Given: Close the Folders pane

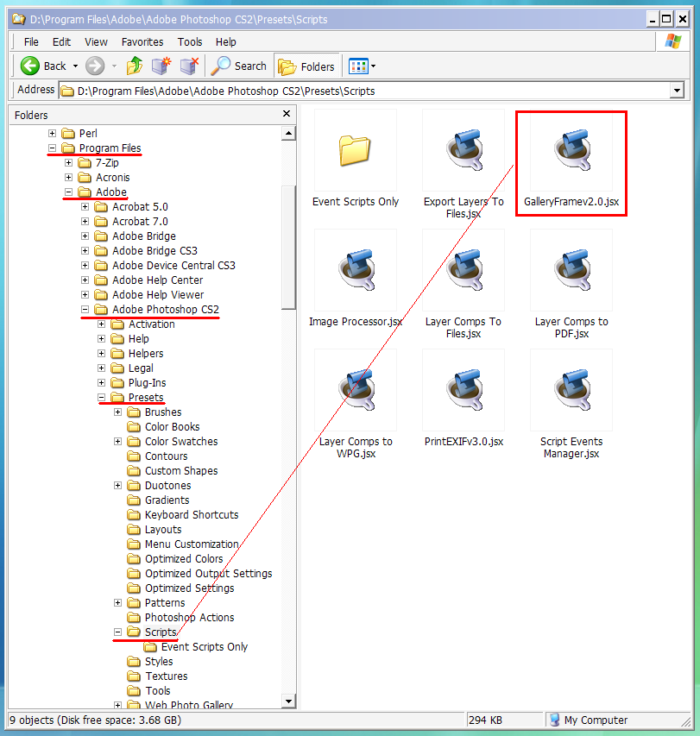Looking at the screenshot, I should point(287,114).
